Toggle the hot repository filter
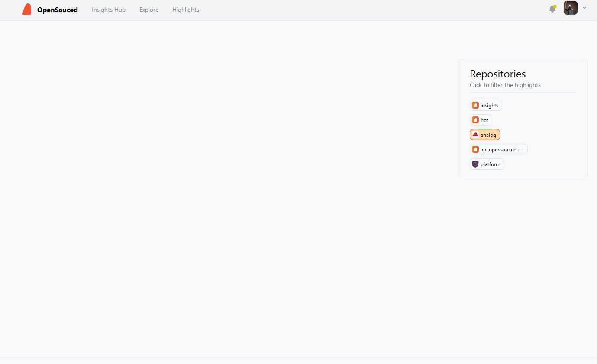 (481, 120)
